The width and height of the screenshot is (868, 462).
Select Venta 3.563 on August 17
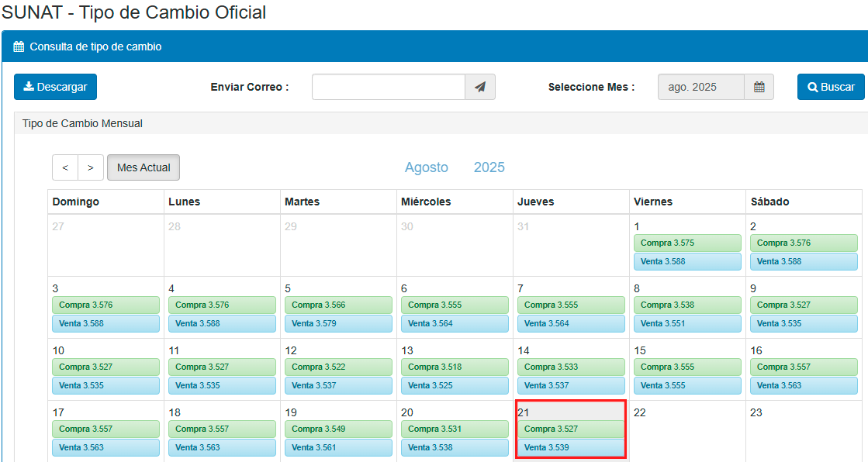pyautogui.click(x=105, y=447)
